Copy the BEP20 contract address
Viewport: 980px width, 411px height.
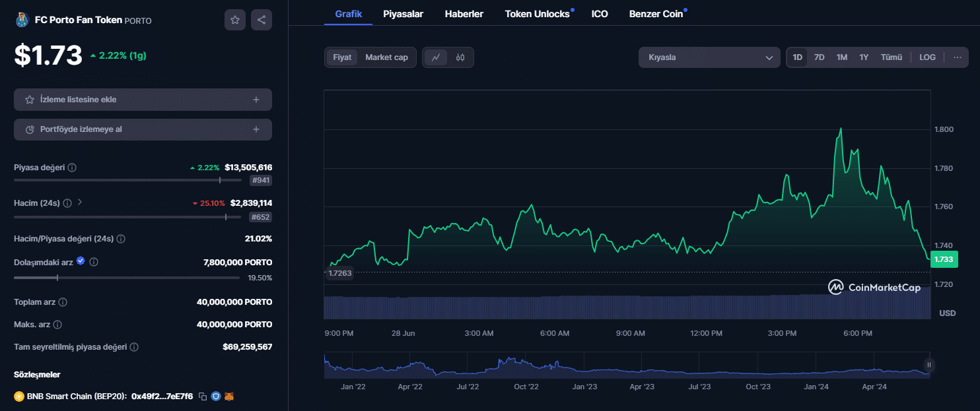coord(203,396)
